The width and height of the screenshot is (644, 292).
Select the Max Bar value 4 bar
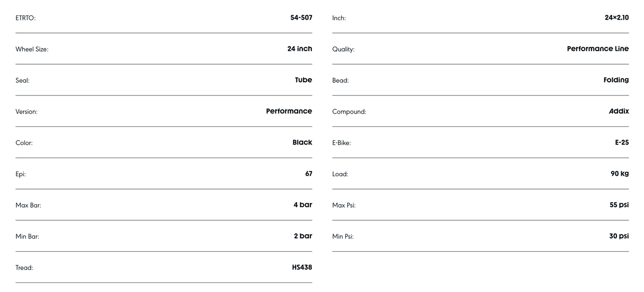[302, 205]
